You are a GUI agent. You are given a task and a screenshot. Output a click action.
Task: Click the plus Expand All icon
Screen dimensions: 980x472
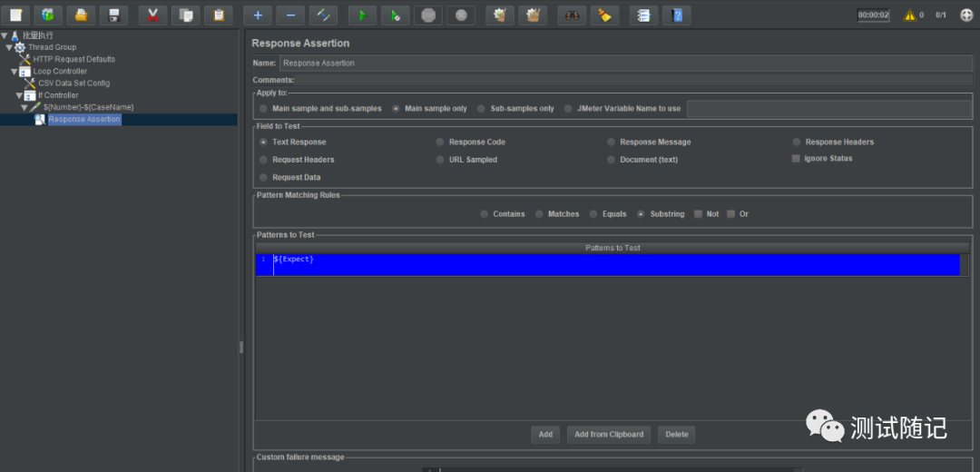coord(258,15)
